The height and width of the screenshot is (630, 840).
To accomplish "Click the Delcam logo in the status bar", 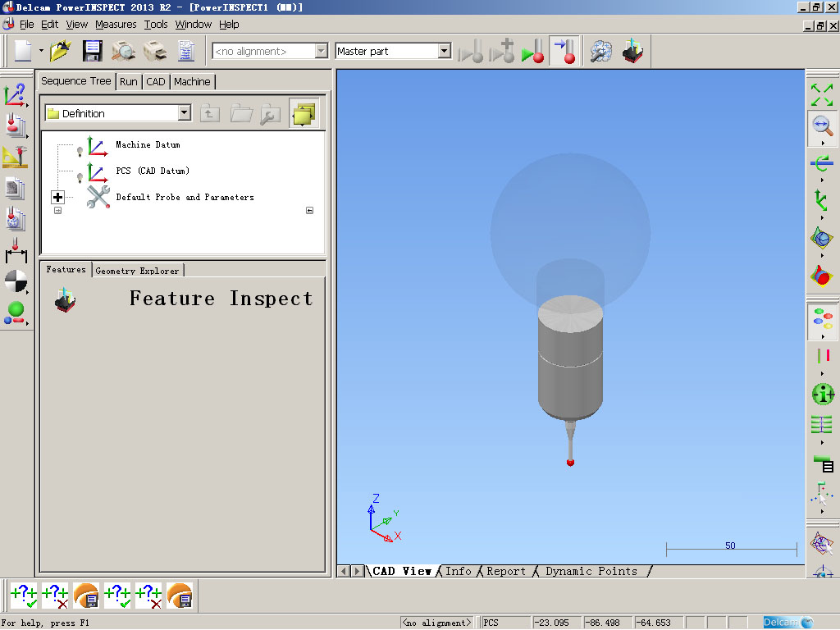I will coord(788,622).
